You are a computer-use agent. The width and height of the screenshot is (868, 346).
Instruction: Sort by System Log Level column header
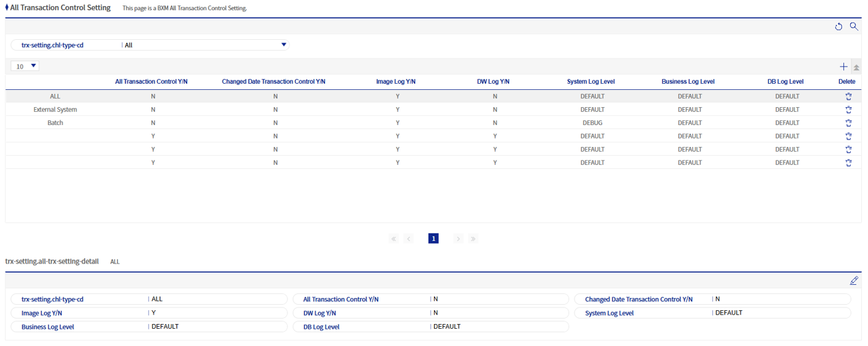[592, 82]
